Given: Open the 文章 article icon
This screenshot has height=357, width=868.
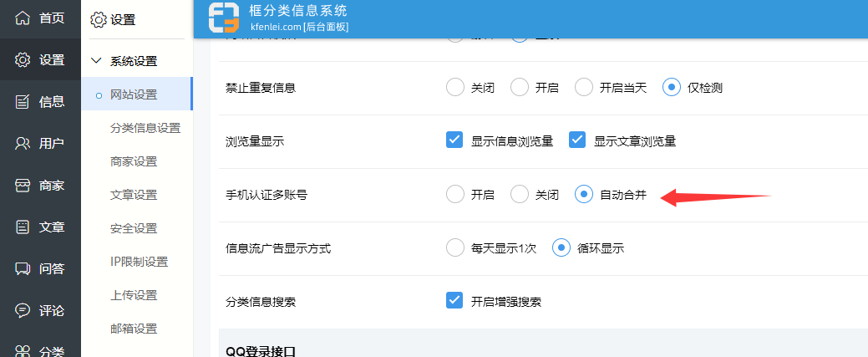Looking at the screenshot, I should [x=23, y=227].
